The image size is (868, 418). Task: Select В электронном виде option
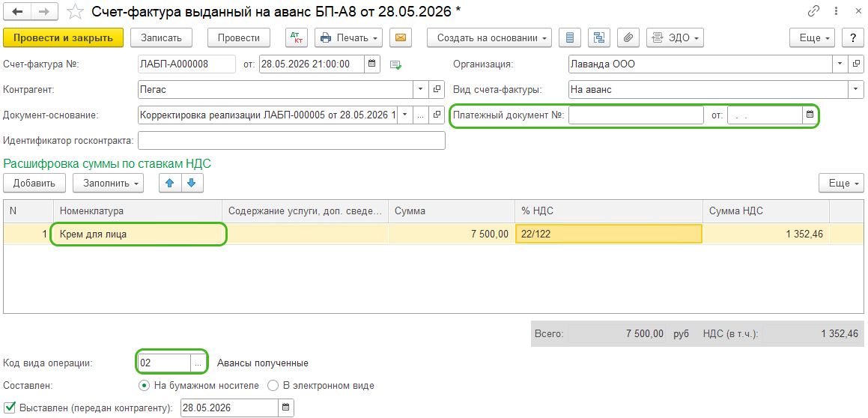[x=321, y=385]
